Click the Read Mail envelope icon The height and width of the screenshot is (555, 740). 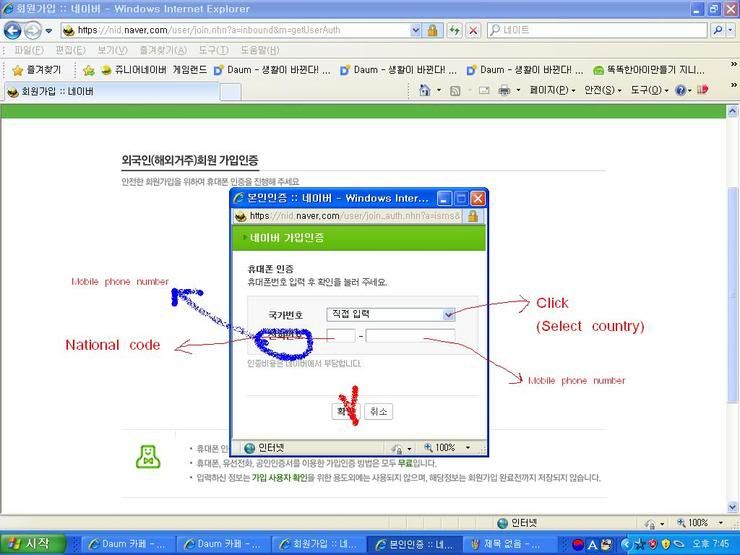[x=484, y=91]
